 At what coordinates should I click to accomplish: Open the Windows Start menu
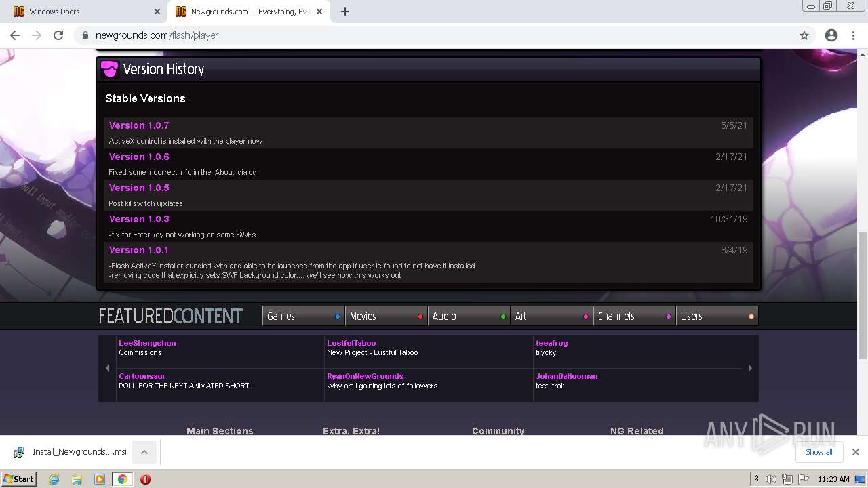(x=18, y=479)
